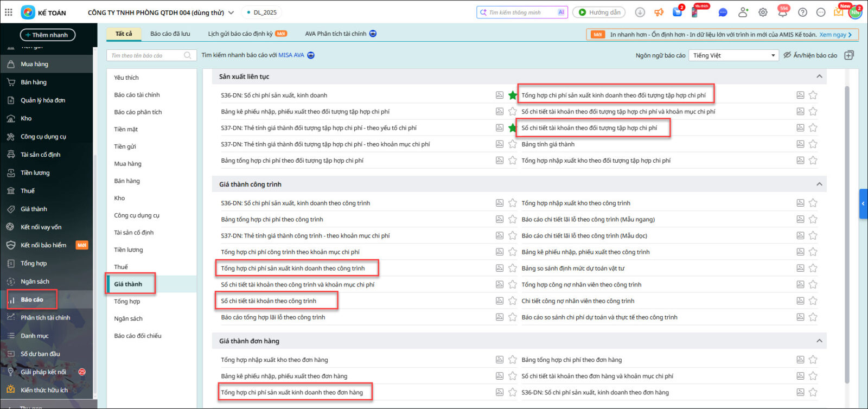The width and height of the screenshot is (868, 409).
Task: Open the Ngôn ngữ báo cáo dropdown
Action: pyautogui.click(x=734, y=55)
